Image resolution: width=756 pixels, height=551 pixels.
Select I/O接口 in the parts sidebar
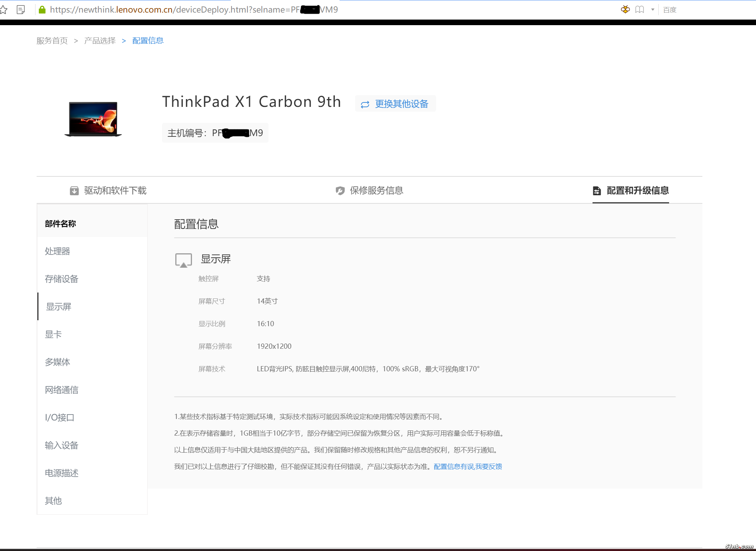click(x=92, y=418)
